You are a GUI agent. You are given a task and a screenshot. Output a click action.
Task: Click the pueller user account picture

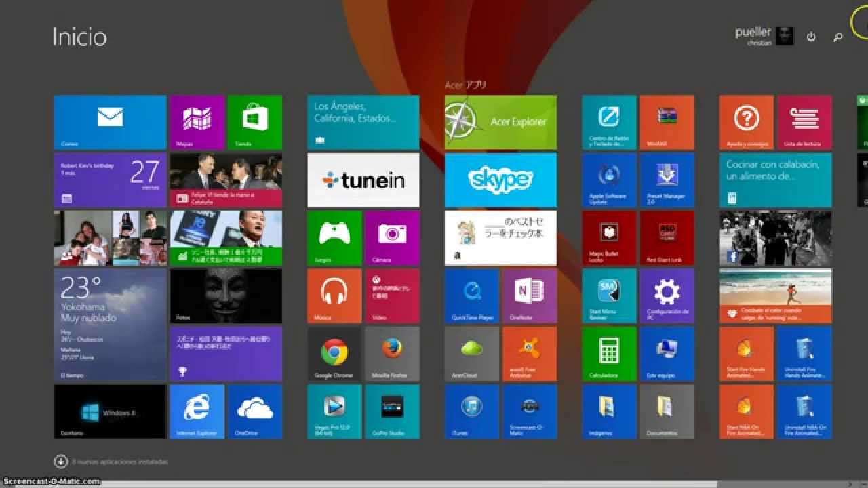(785, 37)
